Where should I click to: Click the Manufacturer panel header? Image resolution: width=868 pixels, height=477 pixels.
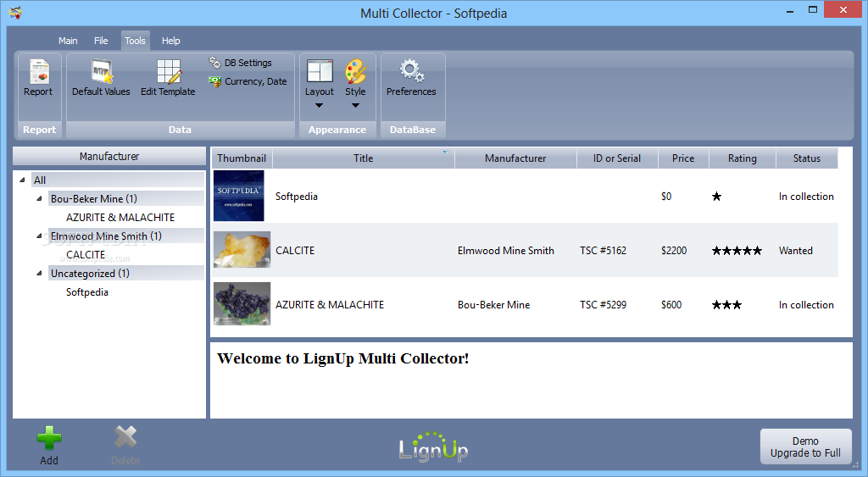click(x=109, y=156)
